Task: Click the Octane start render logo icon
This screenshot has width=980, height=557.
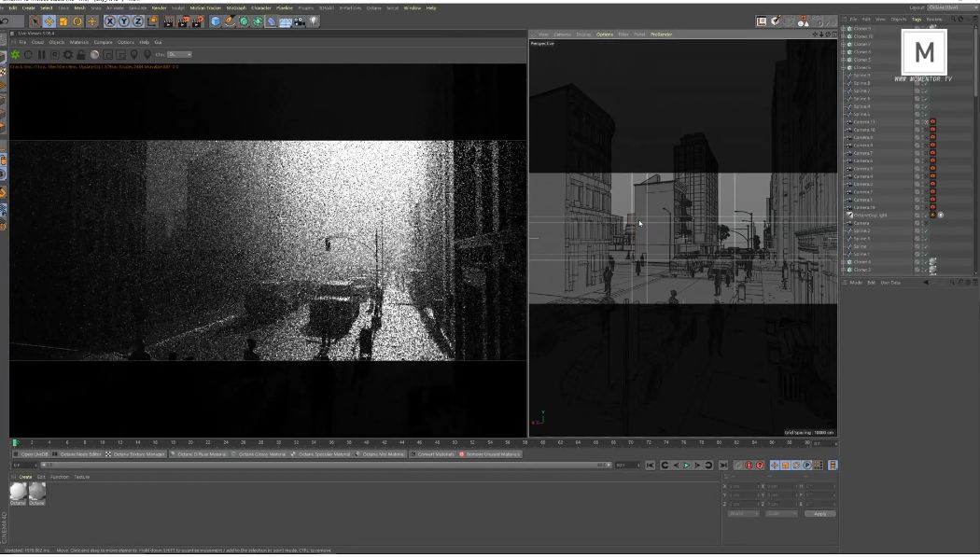Action: (15, 55)
